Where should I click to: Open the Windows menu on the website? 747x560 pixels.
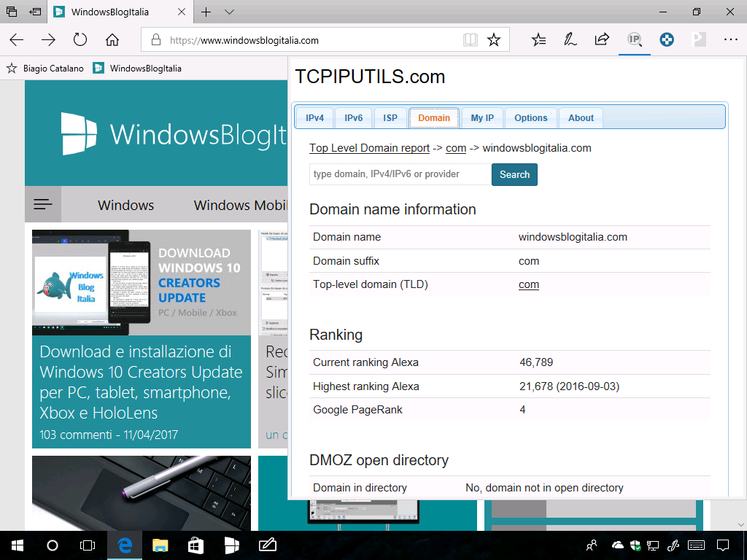pyautogui.click(x=125, y=205)
